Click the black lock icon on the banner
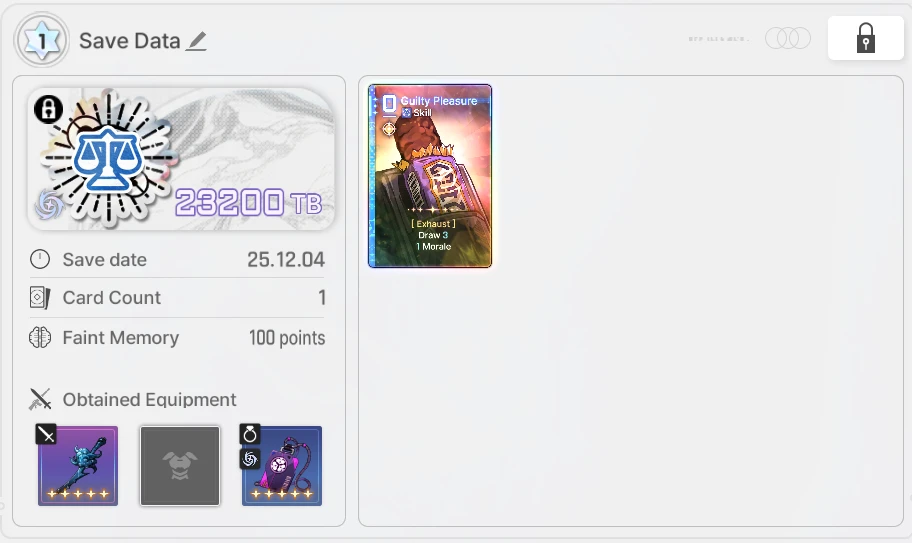 point(48,109)
